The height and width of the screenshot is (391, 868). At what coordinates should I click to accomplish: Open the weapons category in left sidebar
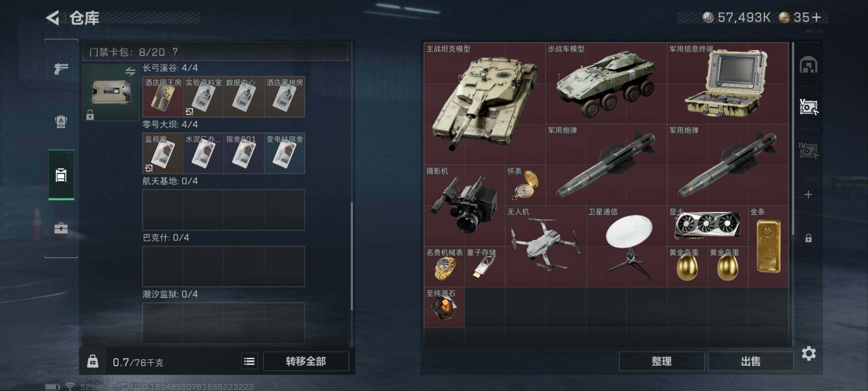coord(61,68)
